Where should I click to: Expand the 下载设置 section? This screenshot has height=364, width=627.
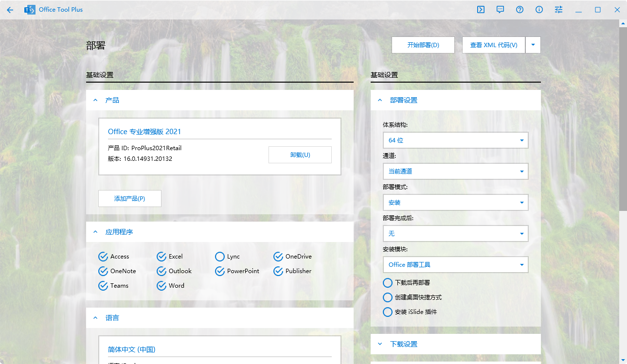[380, 344]
